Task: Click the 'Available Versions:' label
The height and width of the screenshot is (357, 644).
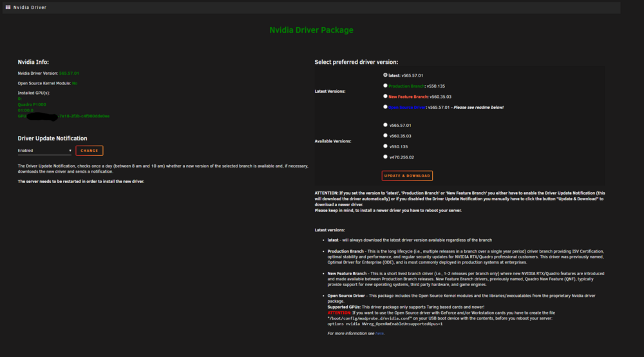Action: (333, 141)
